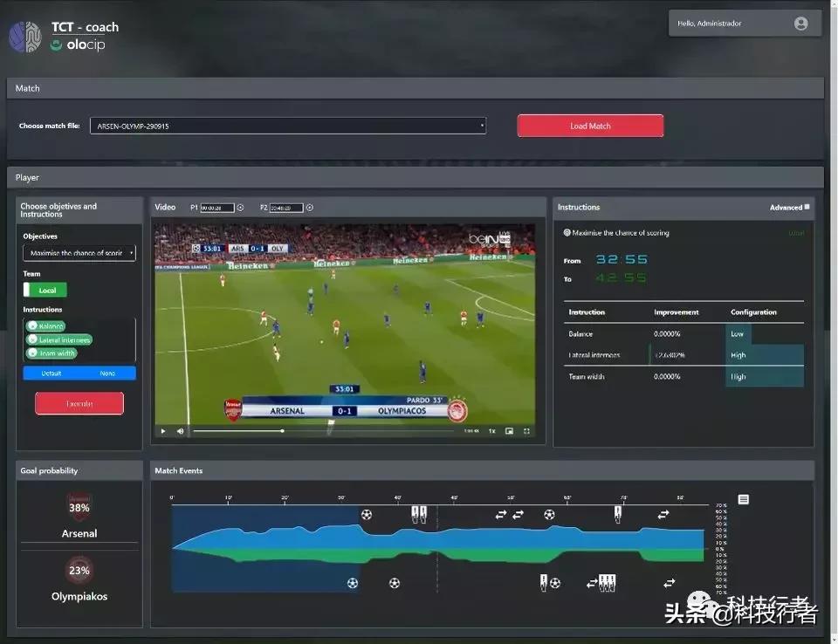Click the Goal probability panel title
The height and width of the screenshot is (644, 838).
click(49, 471)
